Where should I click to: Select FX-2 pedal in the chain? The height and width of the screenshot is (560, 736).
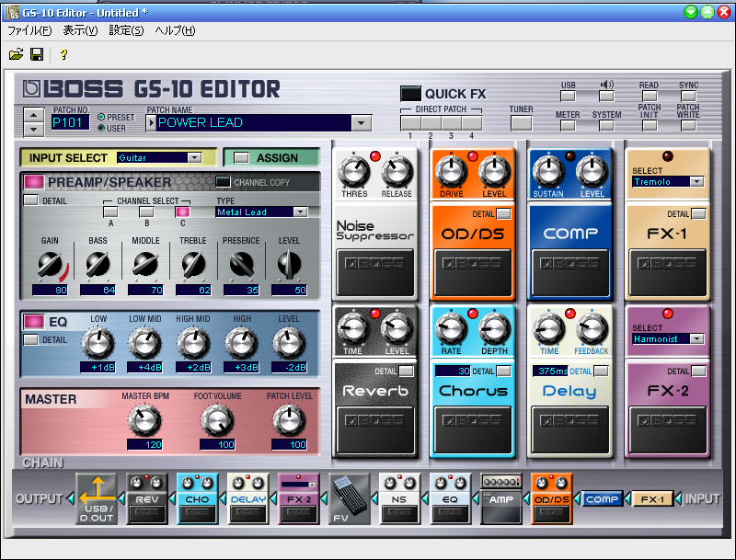(x=298, y=499)
